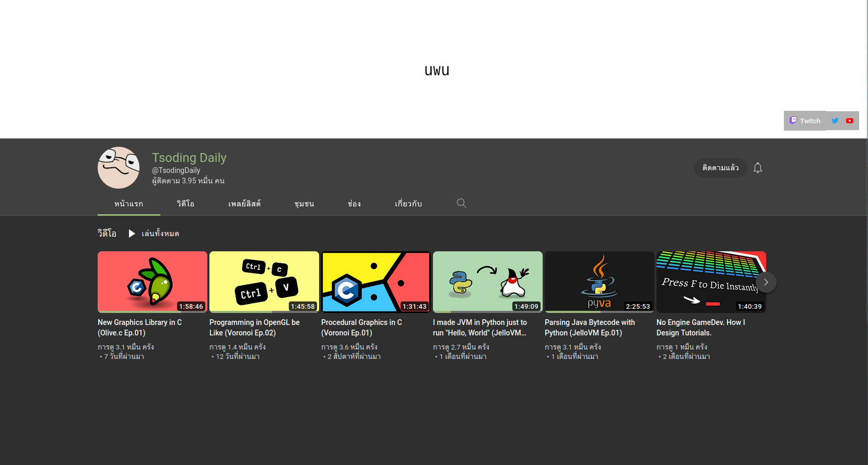Select the ช่อง tab
Viewport: 868px width, 465px height.
pos(354,204)
